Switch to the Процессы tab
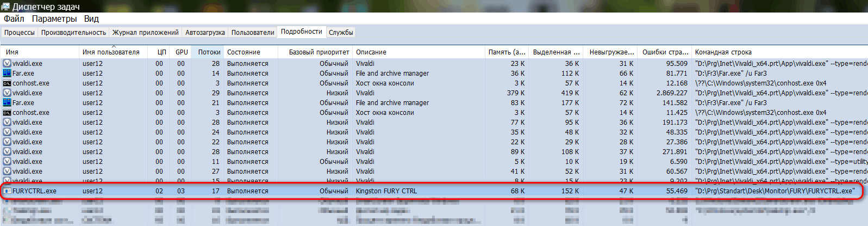The width and height of the screenshot is (868, 226). (20, 33)
